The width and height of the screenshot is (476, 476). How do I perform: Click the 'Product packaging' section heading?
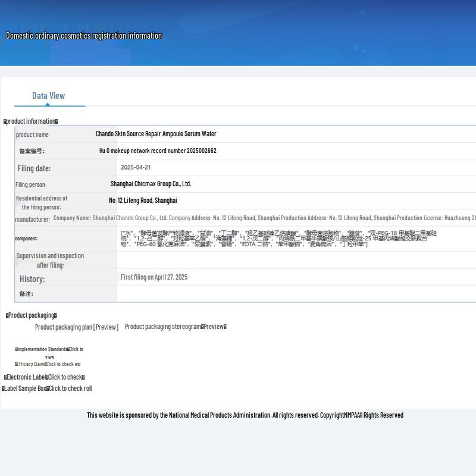click(x=32, y=315)
